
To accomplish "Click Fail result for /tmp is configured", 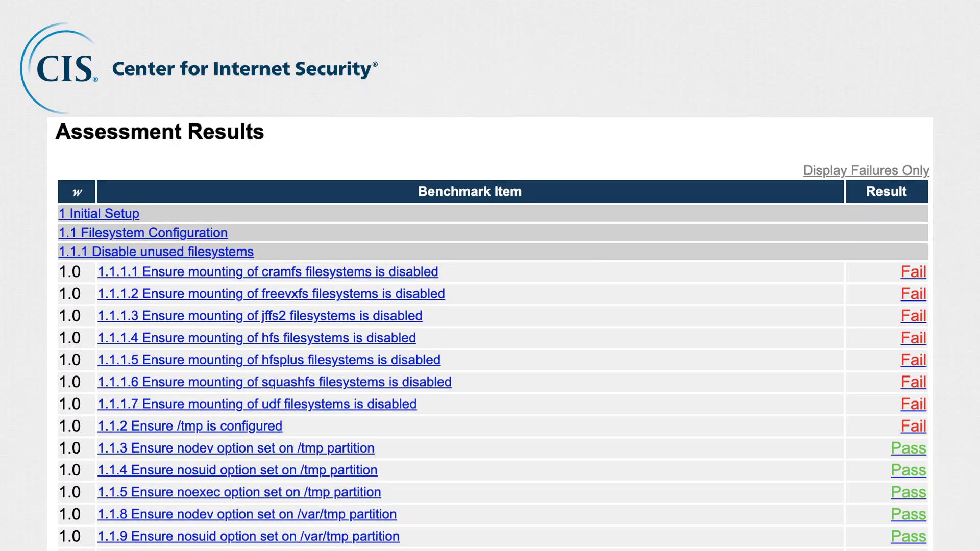I will point(913,426).
